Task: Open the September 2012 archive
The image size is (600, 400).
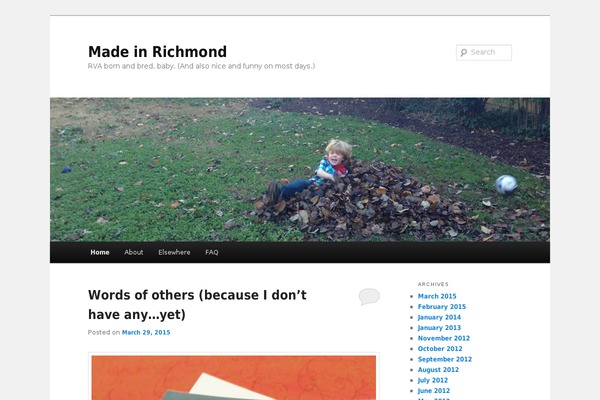Action: [x=445, y=359]
